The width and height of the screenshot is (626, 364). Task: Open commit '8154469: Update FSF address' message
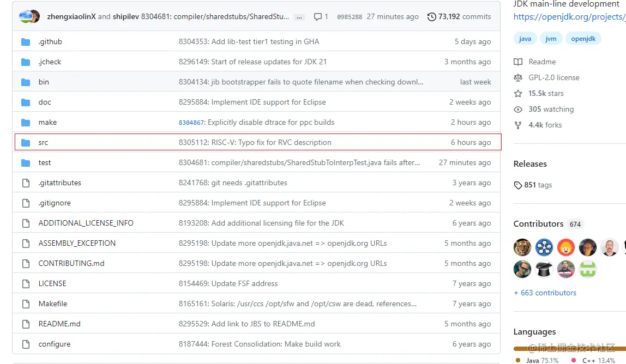(228, 284)
